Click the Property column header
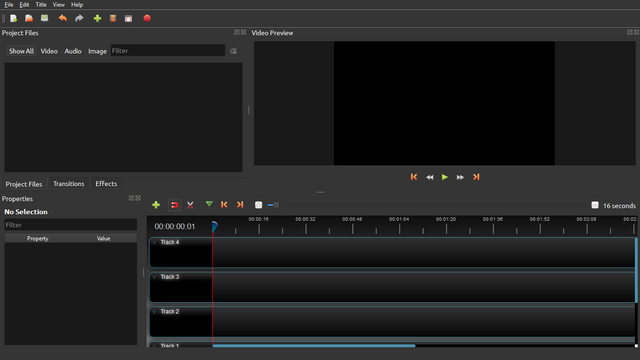Viewport: 640px width, 360px height. pos(38,238)
